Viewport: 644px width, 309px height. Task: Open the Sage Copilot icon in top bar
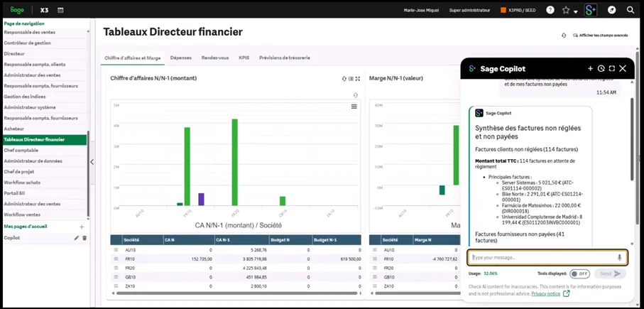pyautogui.click(x=591, y=10)
